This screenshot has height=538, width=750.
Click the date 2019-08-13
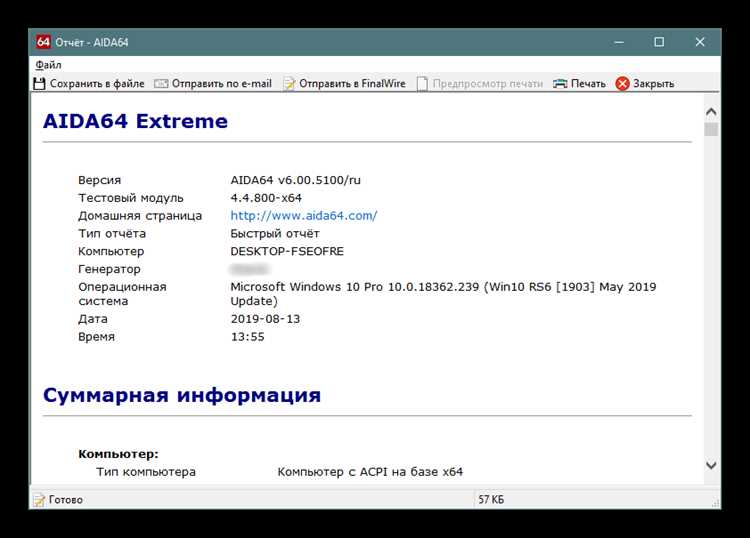[x=265, y=319]
